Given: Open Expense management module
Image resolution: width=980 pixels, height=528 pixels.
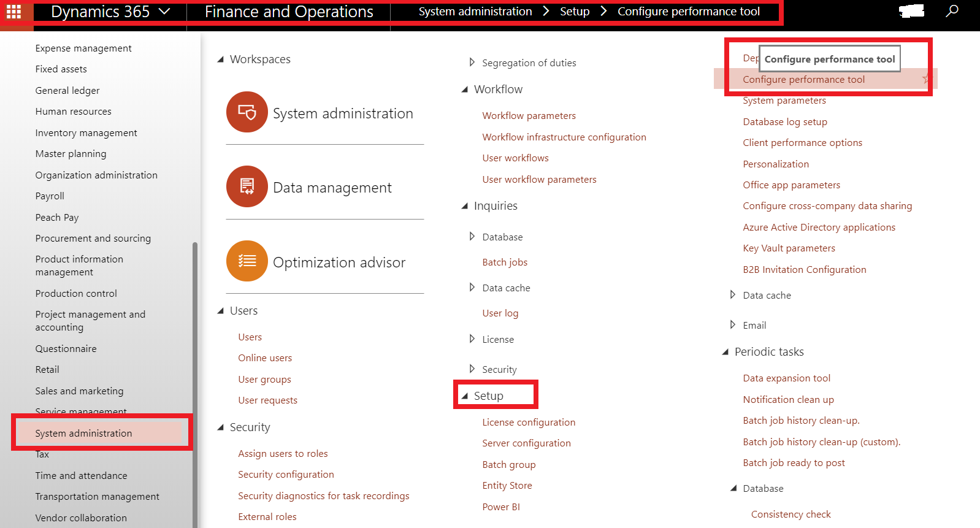Looking at the screenshot, I should (83, 48).
